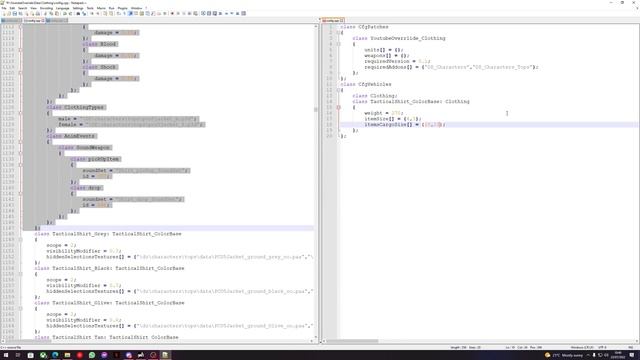Click the Zoom Out toolbar icon
This screenshot has width=640, height=360.
(x=98, y=13)
